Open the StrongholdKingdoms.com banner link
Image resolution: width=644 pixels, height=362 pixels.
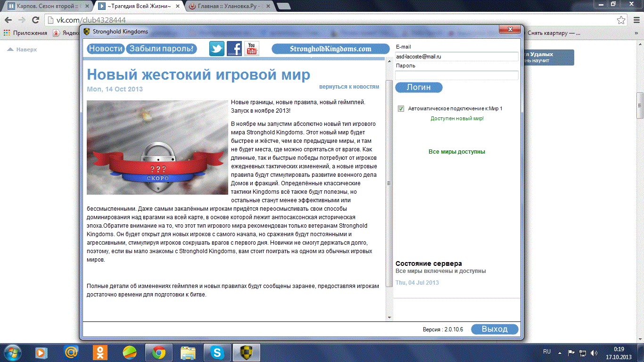tap(330, 49)
